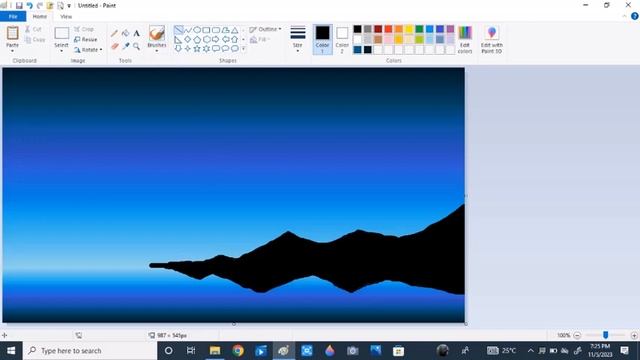
Task: Choose the Diamond shape
Action: (x=188, y=40)
